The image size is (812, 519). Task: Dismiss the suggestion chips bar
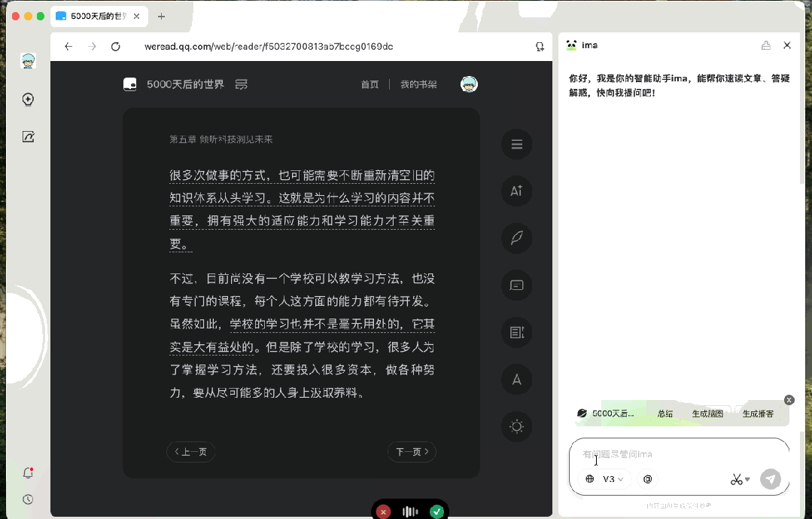point(789,400)
